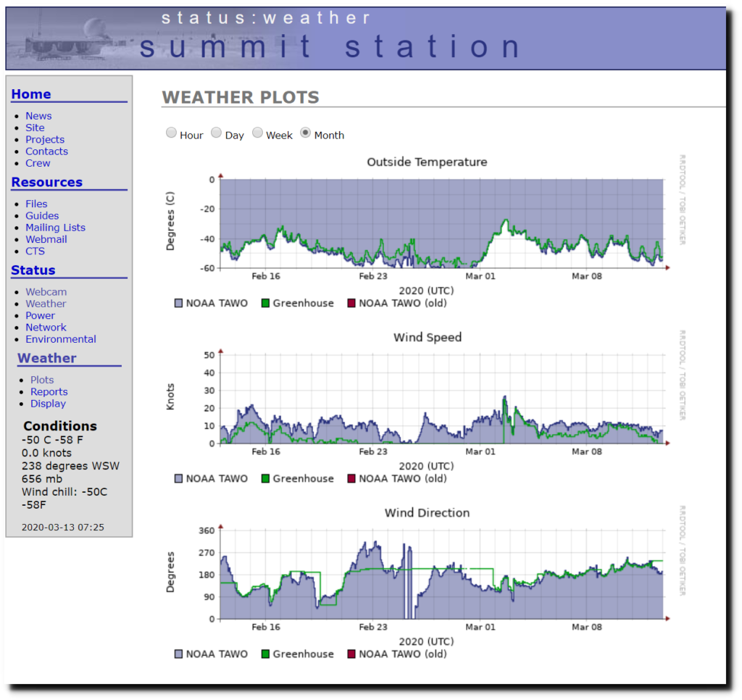Open the Reports link under Weather

click(x=49, y=391)
